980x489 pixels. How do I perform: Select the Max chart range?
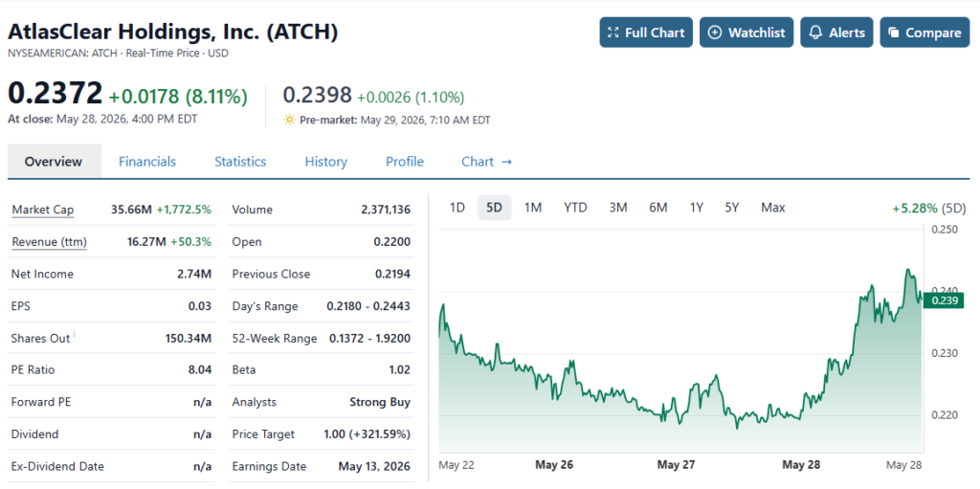tap(773, 208)
